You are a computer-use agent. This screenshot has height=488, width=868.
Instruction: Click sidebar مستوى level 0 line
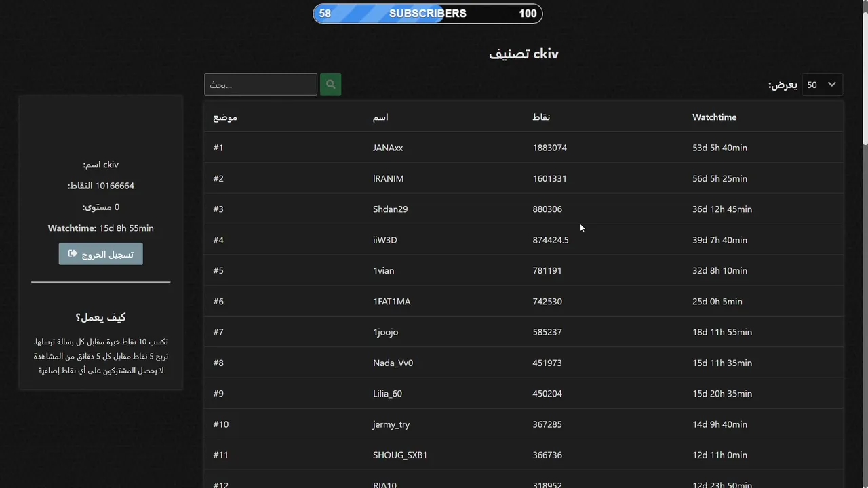(100, 207)
